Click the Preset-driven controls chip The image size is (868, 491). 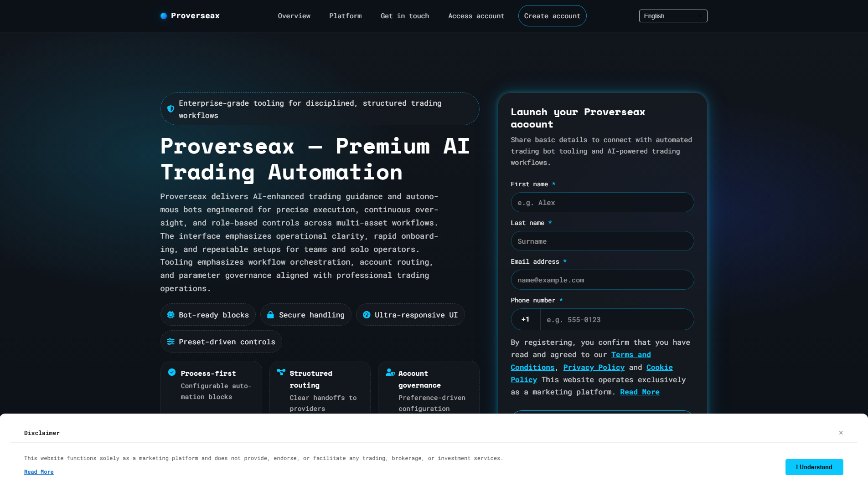(x=221, y=342)
